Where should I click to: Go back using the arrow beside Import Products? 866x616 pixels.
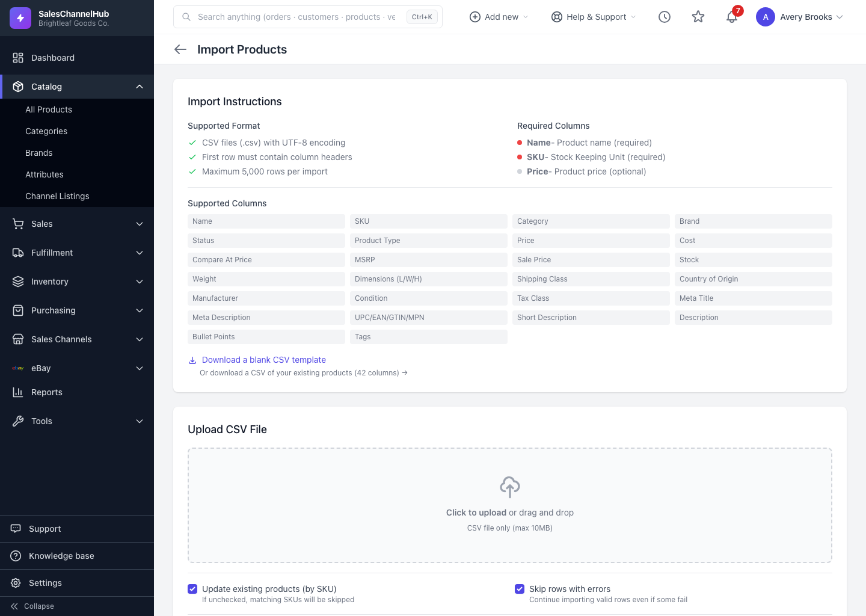click(x=180, y=49)
